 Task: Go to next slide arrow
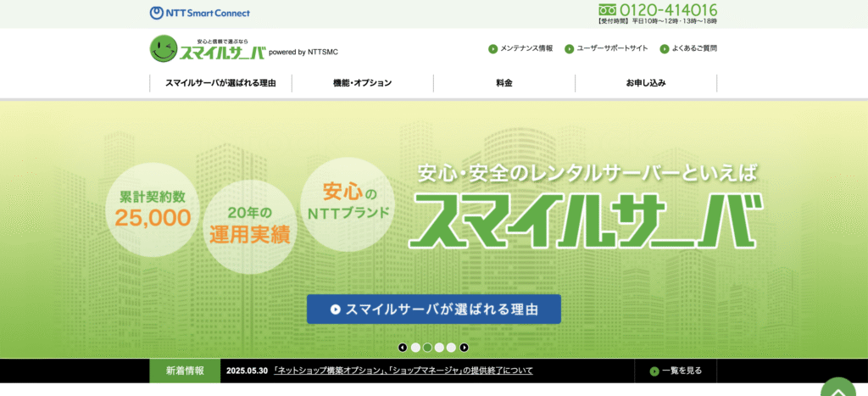pyautogui.click(x=465, y=348)
